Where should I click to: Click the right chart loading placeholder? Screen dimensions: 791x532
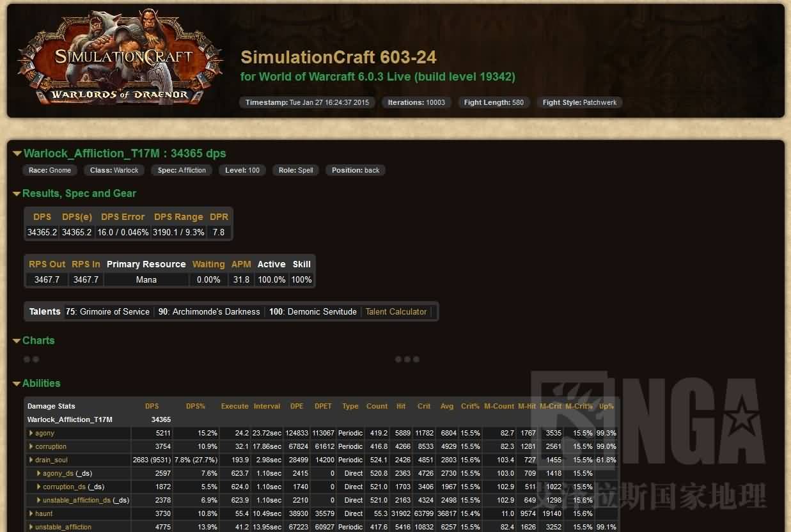tap(407, 359)
